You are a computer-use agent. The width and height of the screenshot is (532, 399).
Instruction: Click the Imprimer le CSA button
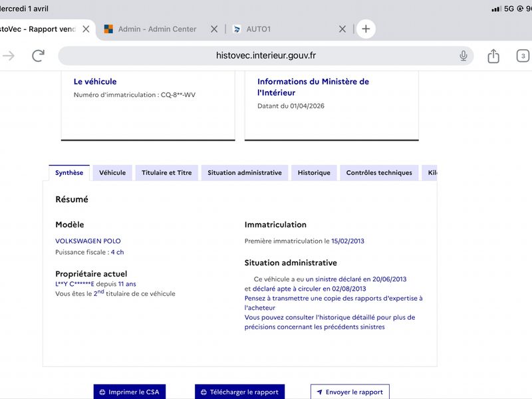pyautogui.click(x=129, y=392)
